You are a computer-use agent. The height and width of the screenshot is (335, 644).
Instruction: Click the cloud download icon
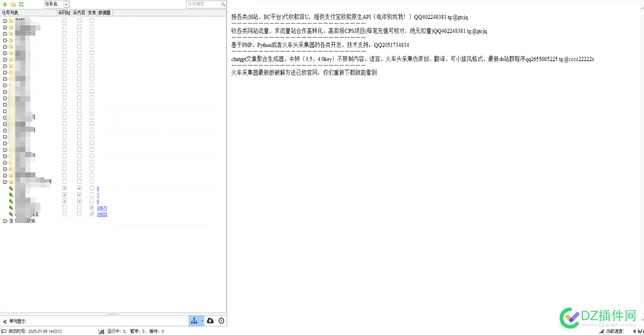(210, 321)
